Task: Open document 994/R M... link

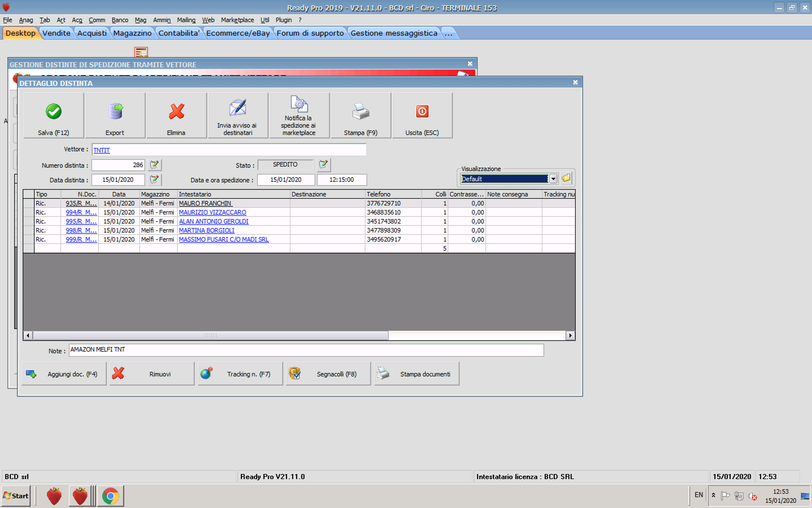Action: [81, 212]
